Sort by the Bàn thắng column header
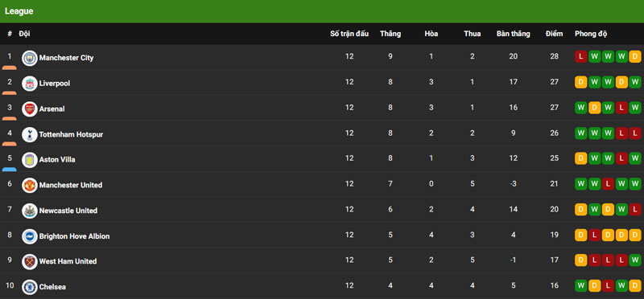The height and width of the screenshot is (299, 644). 513,34
